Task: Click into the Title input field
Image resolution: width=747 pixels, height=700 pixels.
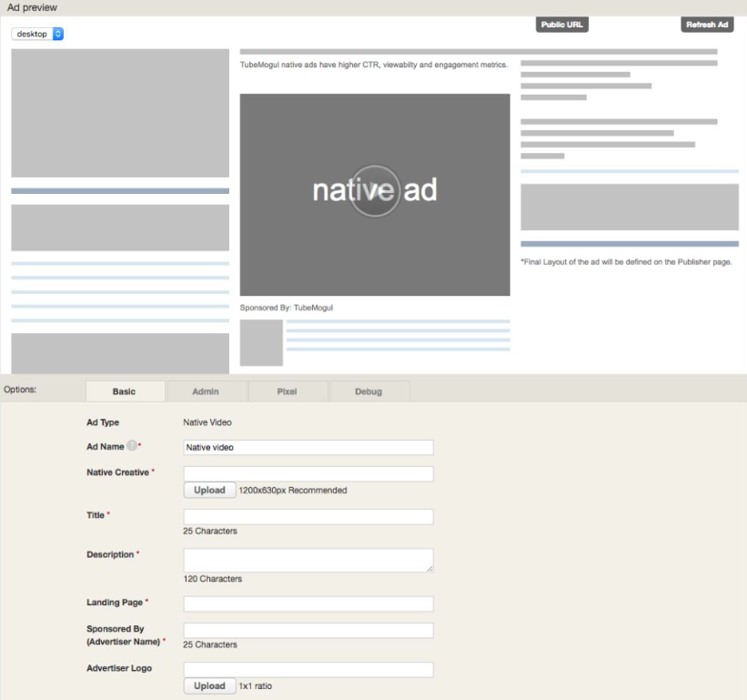Action: [308, 516]
